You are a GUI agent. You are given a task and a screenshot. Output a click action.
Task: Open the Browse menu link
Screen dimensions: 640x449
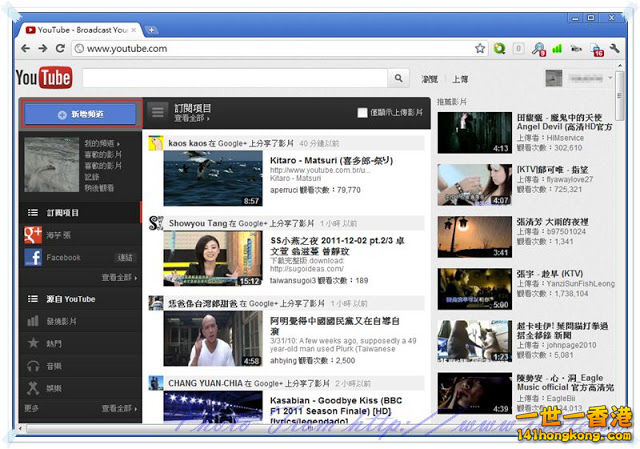pos(429,79)
